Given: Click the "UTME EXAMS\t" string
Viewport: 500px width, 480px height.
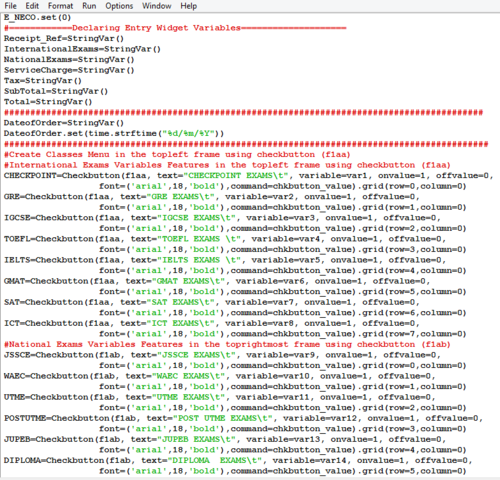Looking at the screenshot, I should [188, 397].
